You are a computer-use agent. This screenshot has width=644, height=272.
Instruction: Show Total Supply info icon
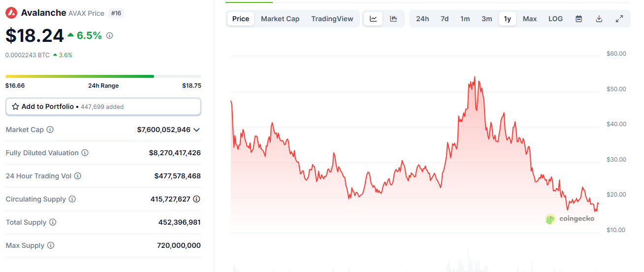pos(53,222)
